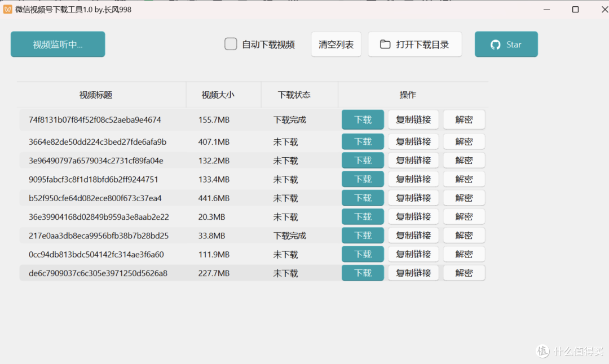Decrypt video de6c7909037c6c305e3971250d5626a8
609x364 pixels.
(464, 273)
